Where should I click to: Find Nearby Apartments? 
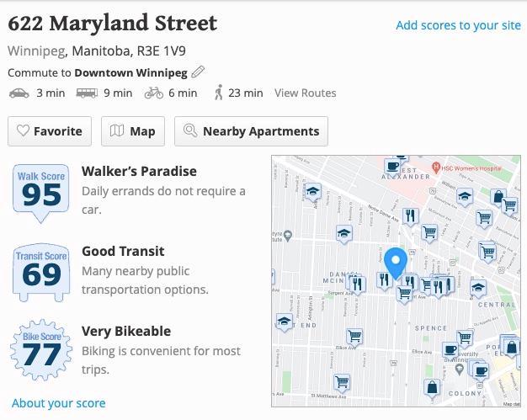(251, 131)
